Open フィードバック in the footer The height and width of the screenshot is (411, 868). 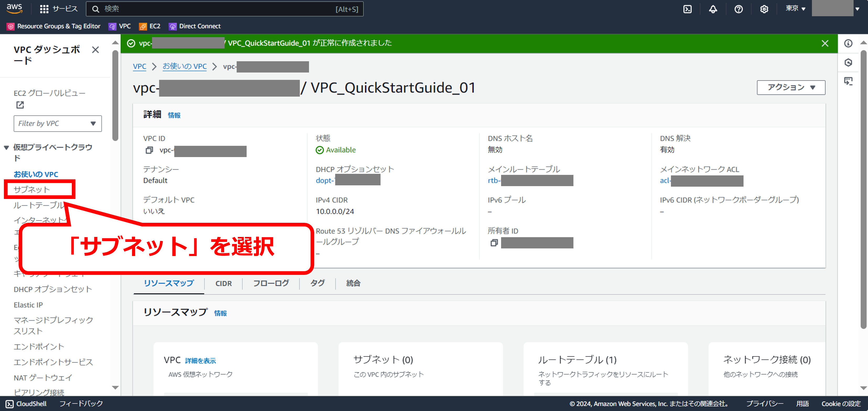pyautogui.click(x=81, y=403)
